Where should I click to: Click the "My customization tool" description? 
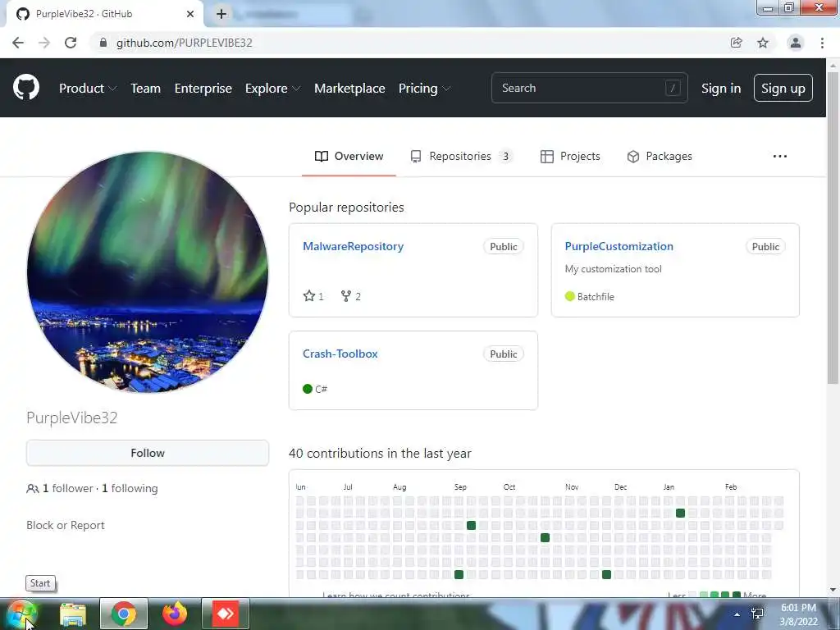click(613, 269)
